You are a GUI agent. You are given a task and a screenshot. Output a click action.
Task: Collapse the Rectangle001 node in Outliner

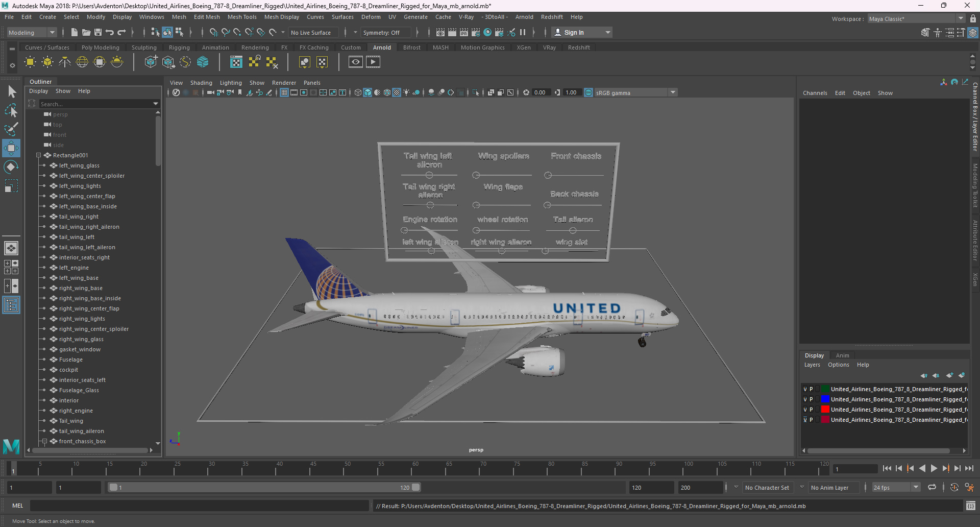[38, 155]
